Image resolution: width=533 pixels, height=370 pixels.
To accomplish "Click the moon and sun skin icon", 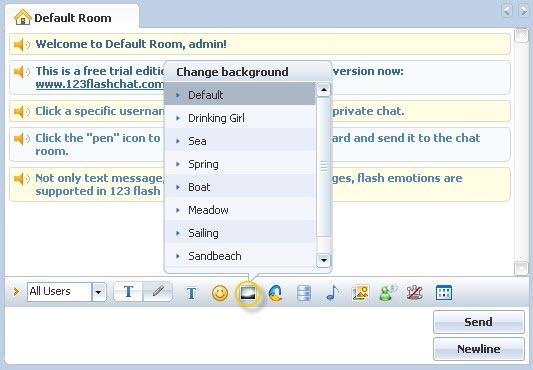I will pyautogui.click(x=276, y=292).
